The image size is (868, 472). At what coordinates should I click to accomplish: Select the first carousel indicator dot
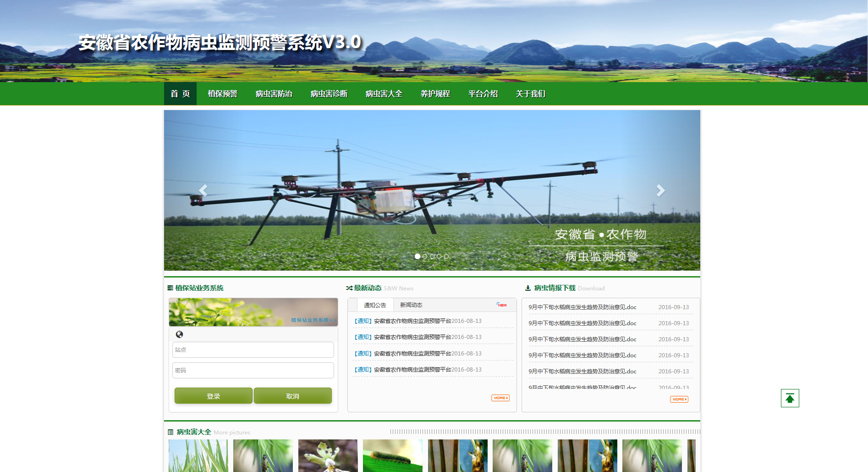(x=418, y=256)
